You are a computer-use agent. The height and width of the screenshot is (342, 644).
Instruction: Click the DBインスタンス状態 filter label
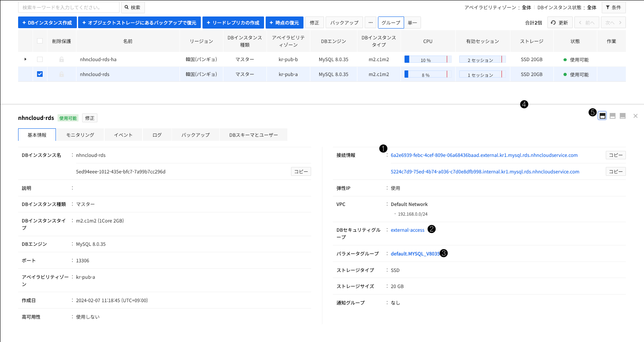click(559, 8)
